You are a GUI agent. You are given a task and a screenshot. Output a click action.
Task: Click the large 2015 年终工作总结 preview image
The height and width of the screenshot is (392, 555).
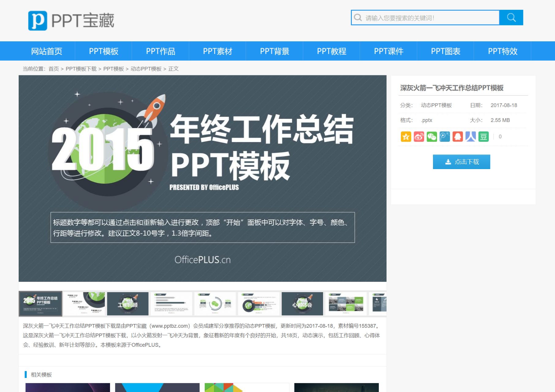pos(203,179)
